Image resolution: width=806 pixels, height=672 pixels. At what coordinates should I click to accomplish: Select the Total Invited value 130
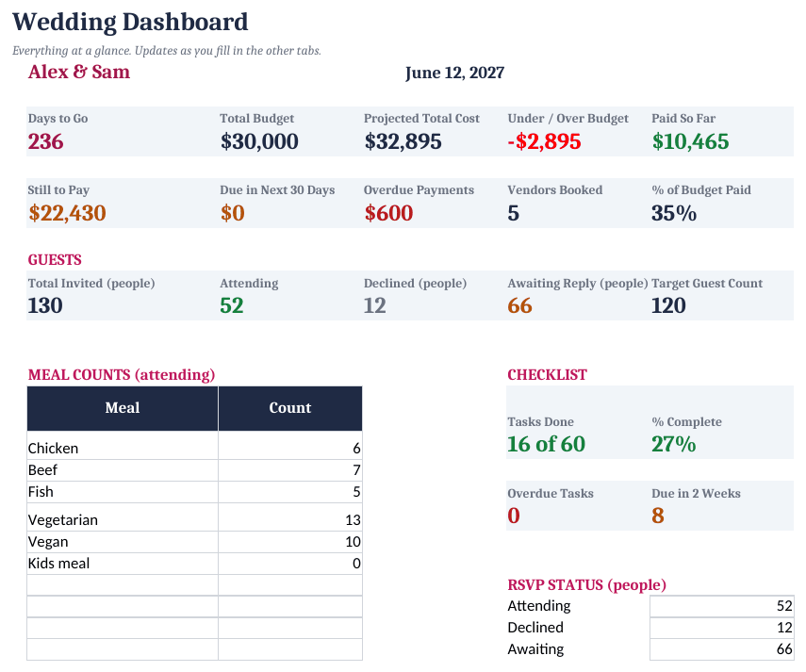click(x=45, y=305)
